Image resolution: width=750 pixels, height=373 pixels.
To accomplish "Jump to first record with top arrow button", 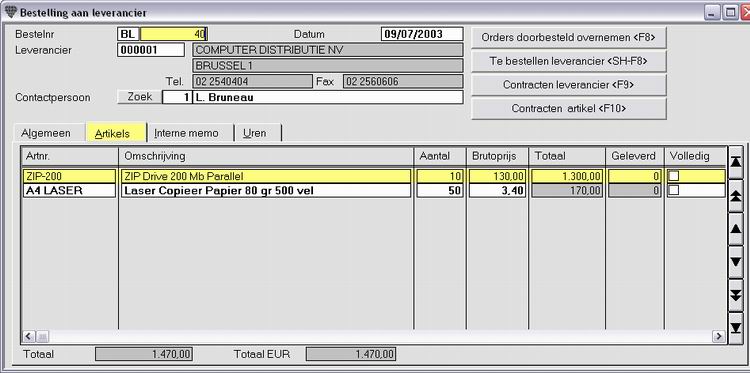I will [736, 162].
